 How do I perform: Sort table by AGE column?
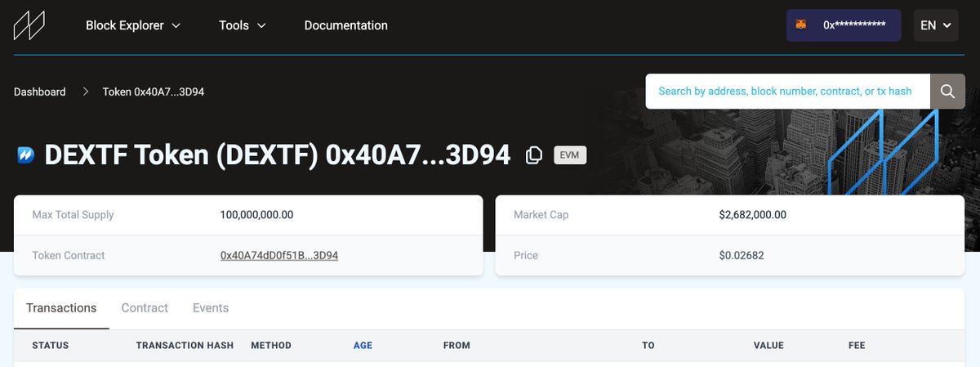[363, 346]
